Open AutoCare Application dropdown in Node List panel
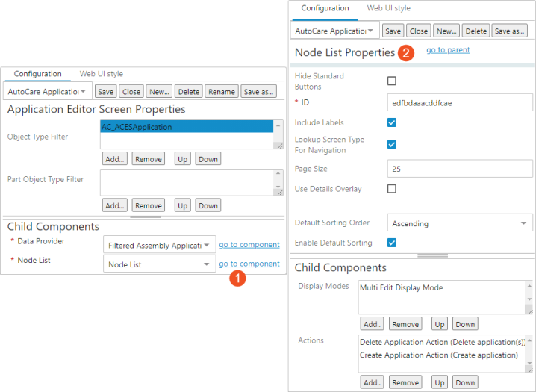This screenshot has height=392, width=536. pos(334,31)
